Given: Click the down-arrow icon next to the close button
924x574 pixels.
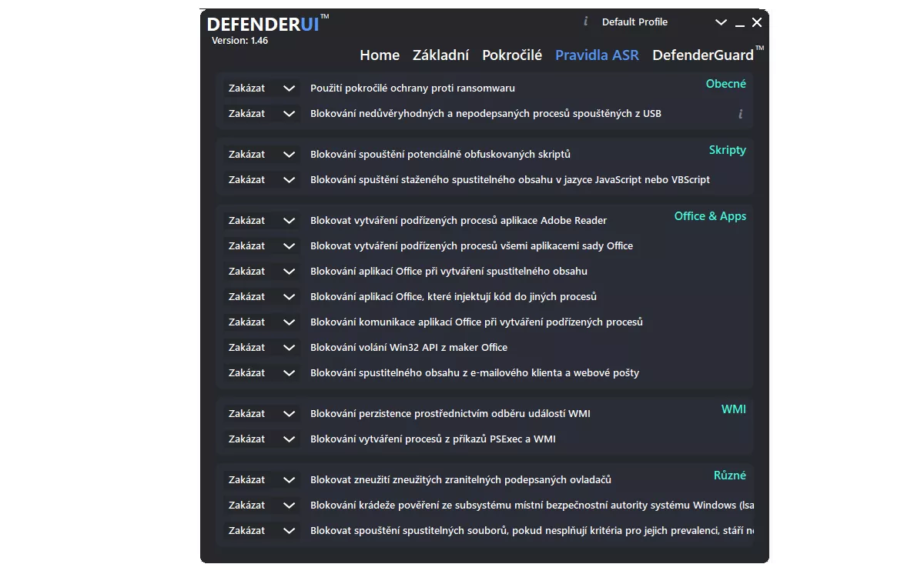Looking at the screenshot, I should tap(721, 22).
